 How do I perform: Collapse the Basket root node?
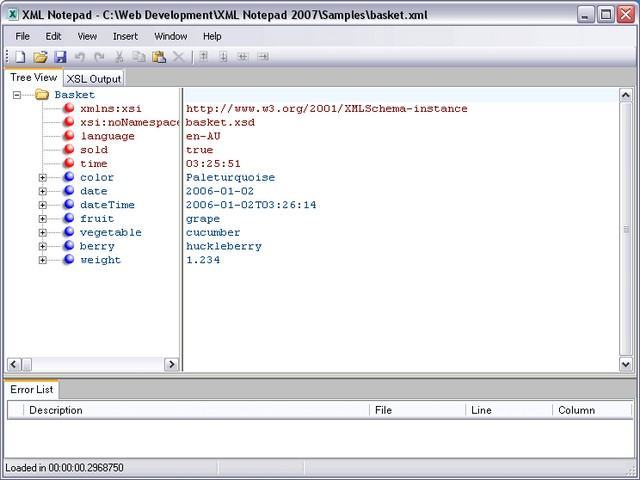(17, 95)
